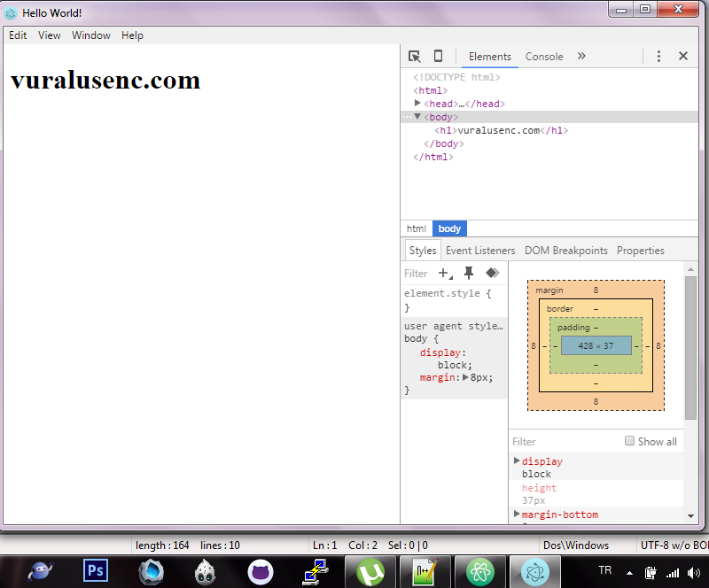The image size is (709, 588).
Task: Expand the computed display property
Action: pos(517,460)
